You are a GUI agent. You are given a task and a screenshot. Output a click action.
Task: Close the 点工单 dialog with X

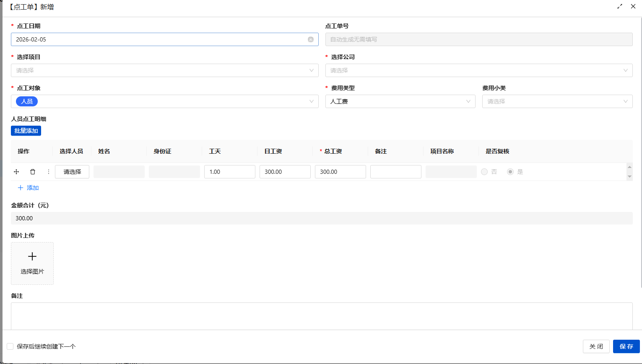633,6
